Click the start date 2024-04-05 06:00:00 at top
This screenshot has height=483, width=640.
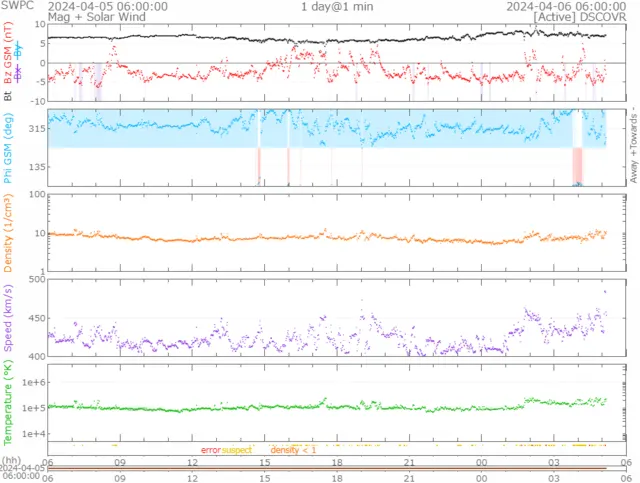(108, 6)
